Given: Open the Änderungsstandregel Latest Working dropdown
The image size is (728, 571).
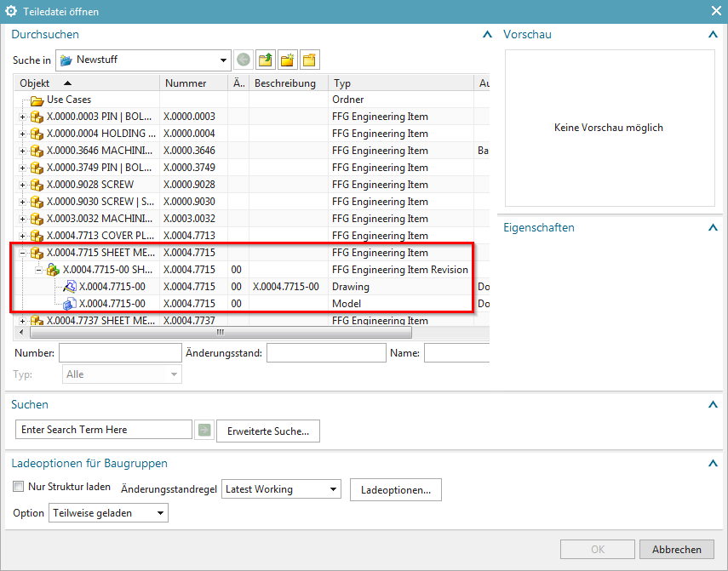Looking at the screenshot, I should (x=333, y=489).
